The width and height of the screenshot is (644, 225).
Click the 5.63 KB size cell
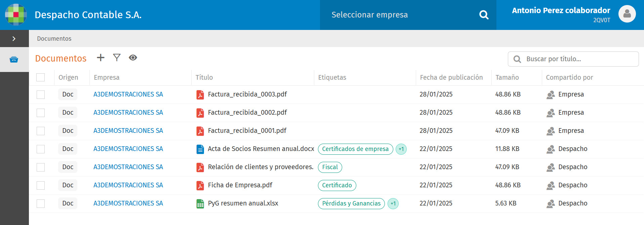(x=506, y=203)
